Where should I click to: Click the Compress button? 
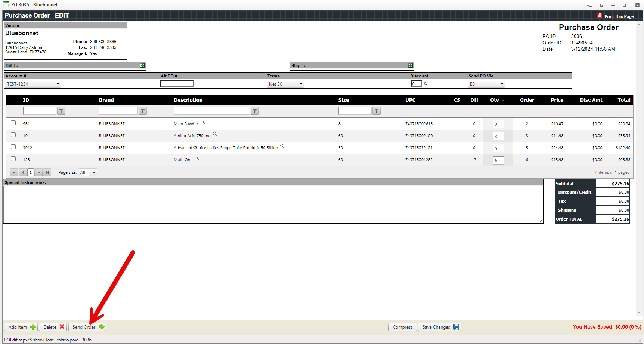click(x=403, y=327)
